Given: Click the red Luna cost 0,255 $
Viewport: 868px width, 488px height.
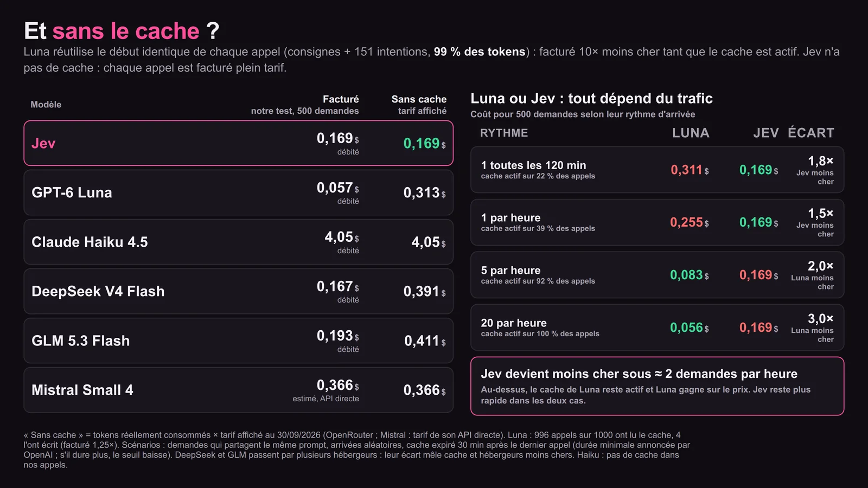Looking at the screenshot, I should [690, 223].
